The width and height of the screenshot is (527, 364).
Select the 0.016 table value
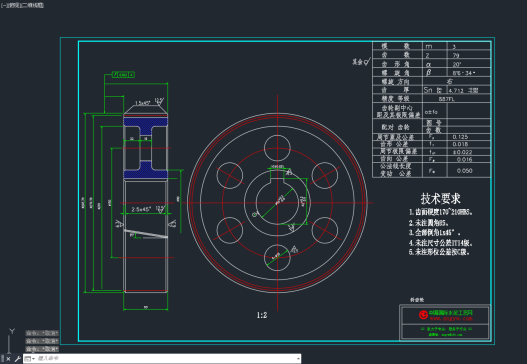point(464,159)
